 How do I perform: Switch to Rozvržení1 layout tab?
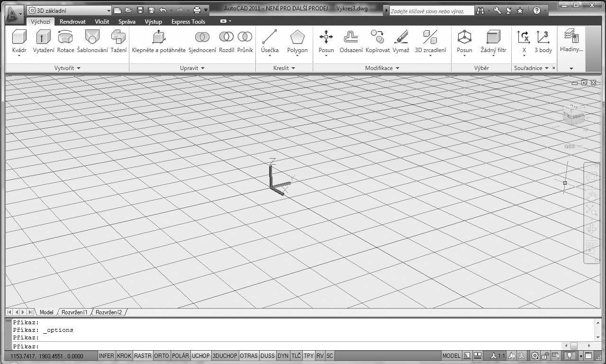[74, 312]
